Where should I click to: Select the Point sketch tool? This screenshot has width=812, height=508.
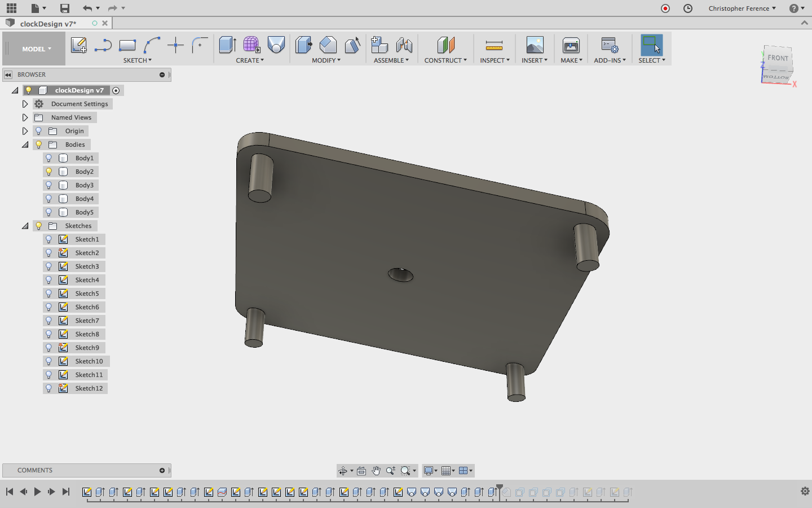click(176, 45)
